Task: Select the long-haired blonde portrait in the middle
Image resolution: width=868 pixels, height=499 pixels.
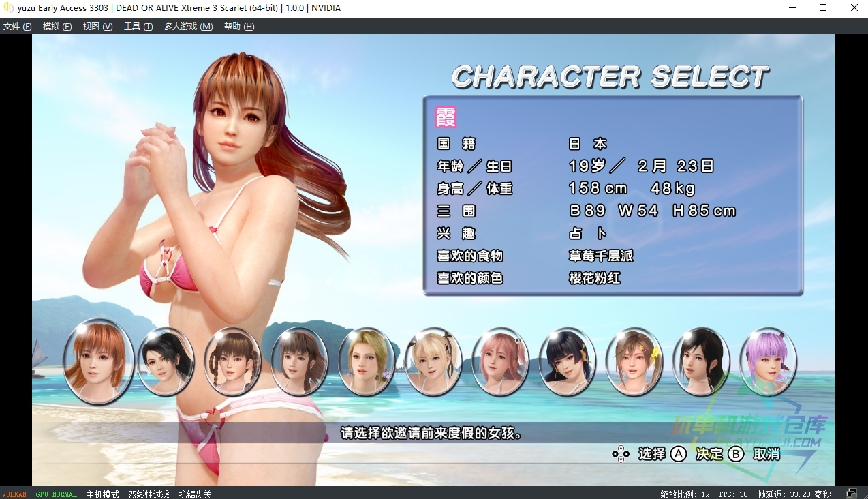Action: tap(367, 361)
